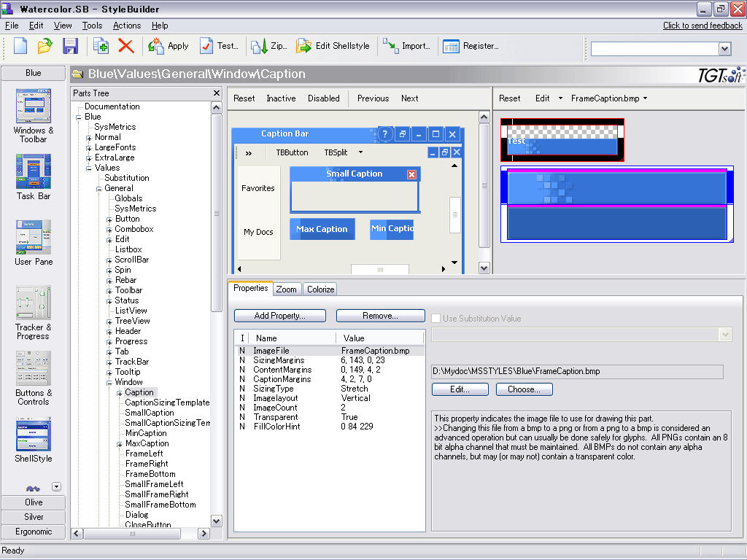Click the double chevron in preview toolbar
The width and height of the screenshot is (747, 560).
coord(249,153)
